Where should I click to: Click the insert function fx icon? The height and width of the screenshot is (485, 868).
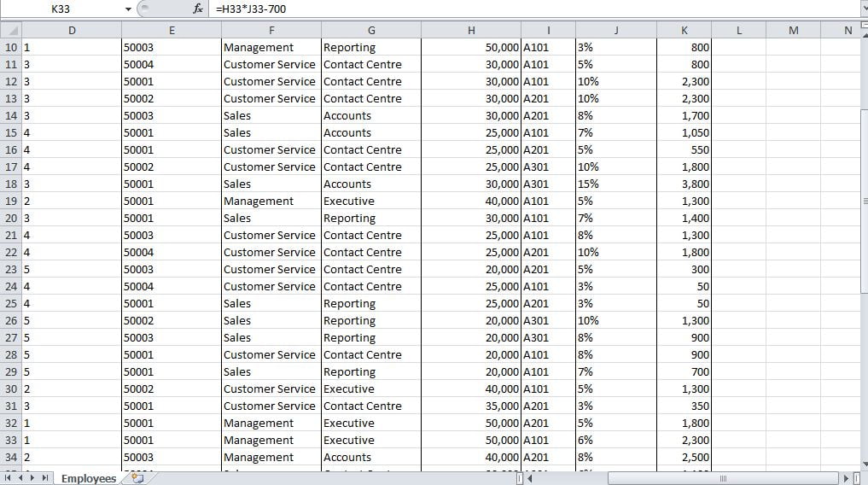point(198,9)
